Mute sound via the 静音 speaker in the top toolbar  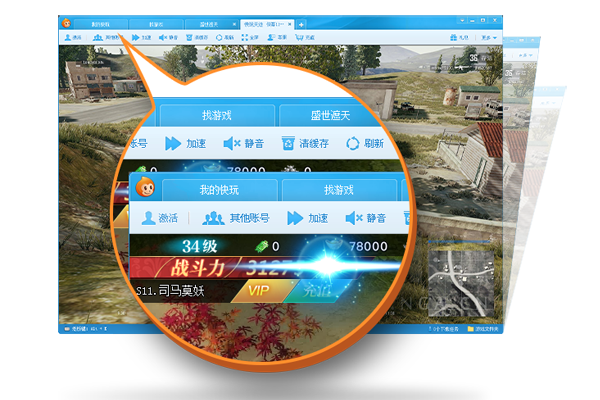[x=163, y=37]
